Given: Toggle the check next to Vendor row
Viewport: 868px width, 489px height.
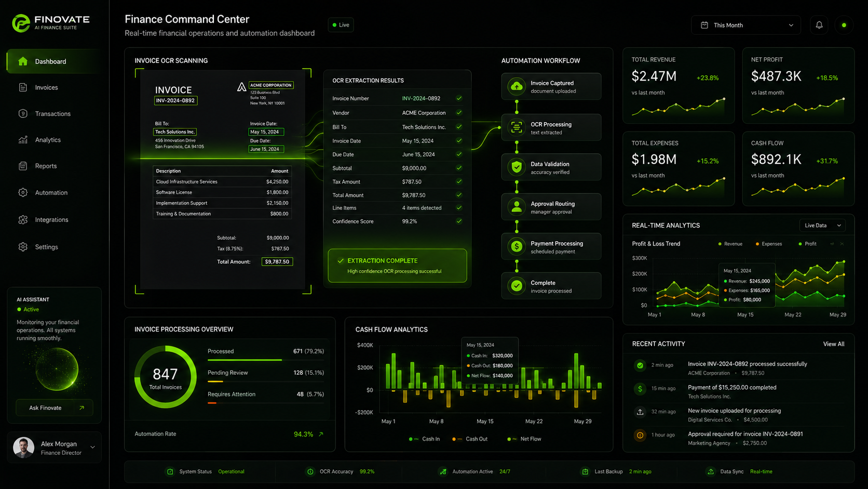Looking at the screenshot, I should click(459, 112).
